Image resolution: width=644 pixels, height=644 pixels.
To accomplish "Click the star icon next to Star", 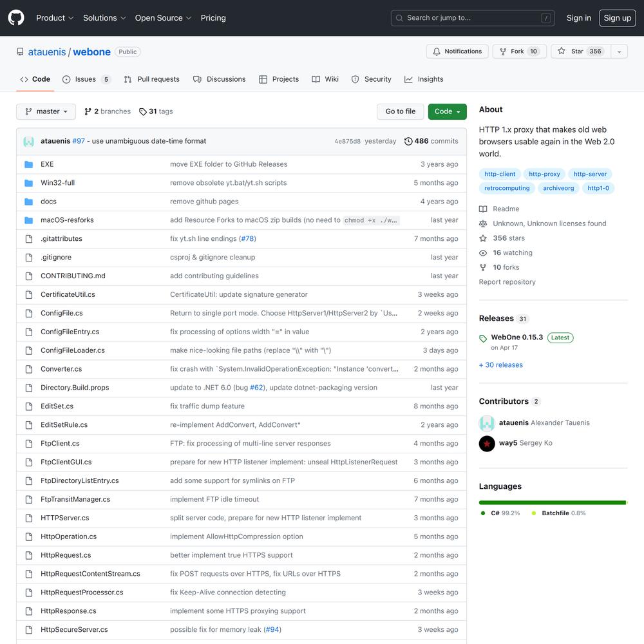I will coord(561,51).
